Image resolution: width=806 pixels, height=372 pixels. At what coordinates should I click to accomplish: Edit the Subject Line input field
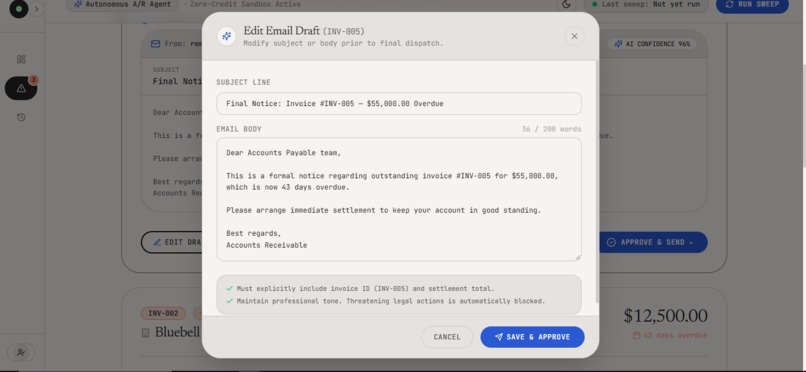[x=399, y=104]
